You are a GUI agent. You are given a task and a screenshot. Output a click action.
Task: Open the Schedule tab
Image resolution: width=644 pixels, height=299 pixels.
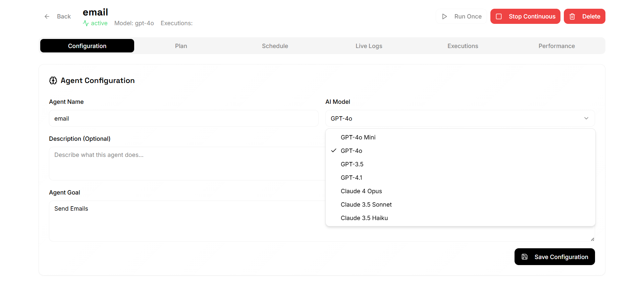pos(275,46)
